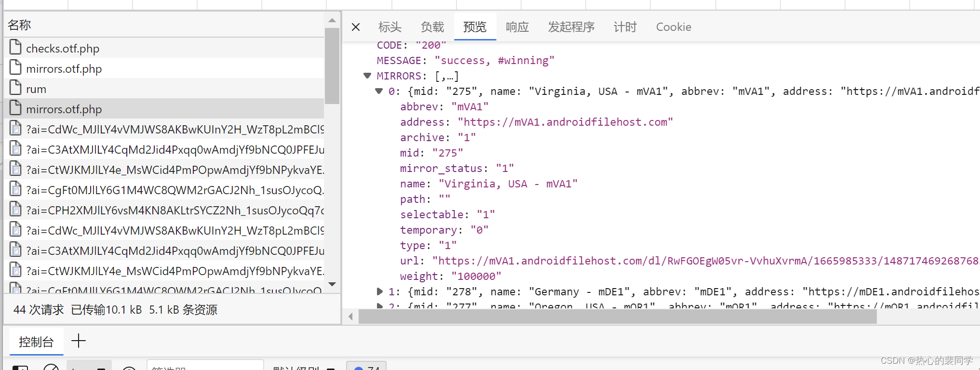Click the name: "Virginia, USA - mVA1" property

(489, 184)
